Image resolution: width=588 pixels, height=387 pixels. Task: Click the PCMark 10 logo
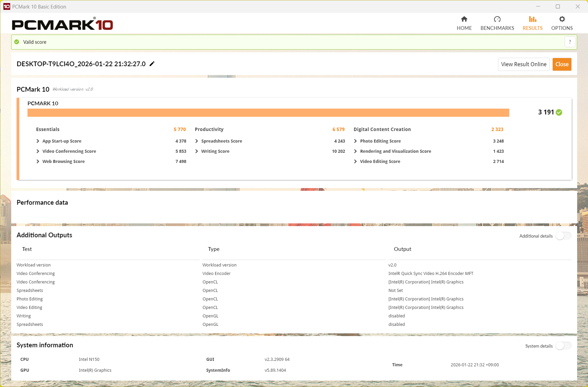pyautogui.click(x=62, y=24)
